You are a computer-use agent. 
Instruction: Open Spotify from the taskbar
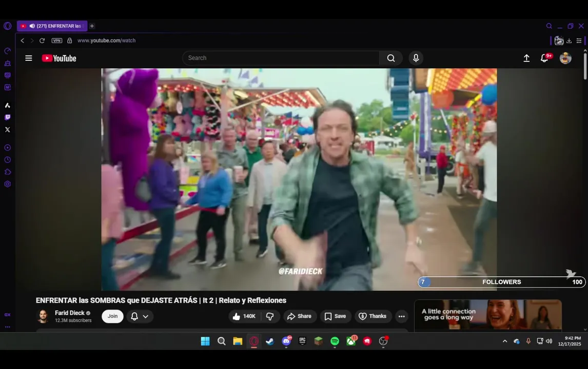[335, 341]
